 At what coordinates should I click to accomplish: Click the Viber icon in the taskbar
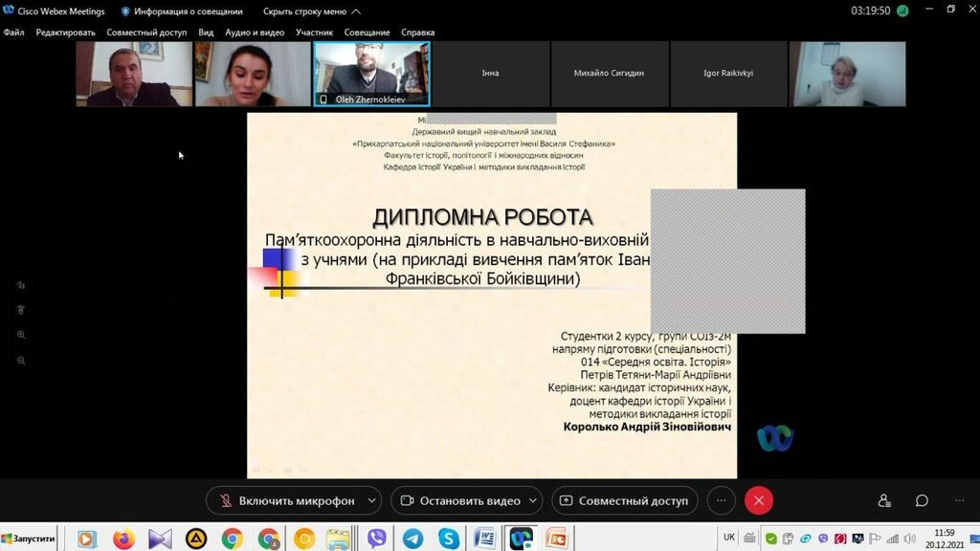point(376,539)
